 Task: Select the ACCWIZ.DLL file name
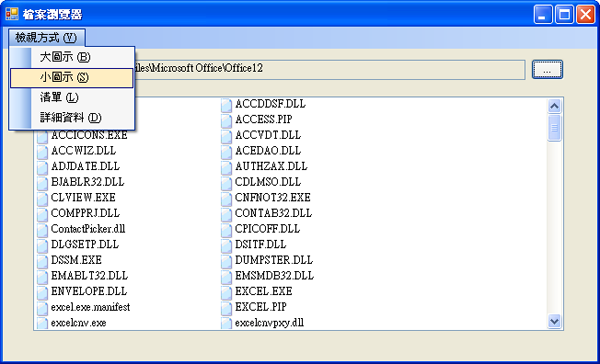83,150
